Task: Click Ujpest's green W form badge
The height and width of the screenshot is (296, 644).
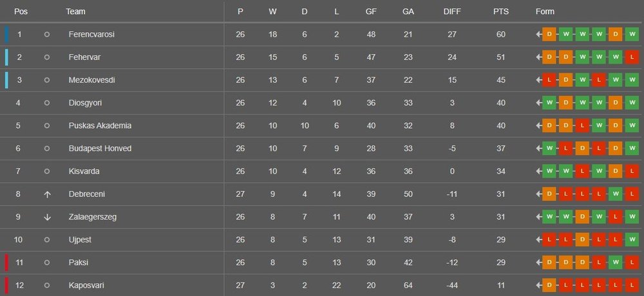Action: (x=632, y=240)
